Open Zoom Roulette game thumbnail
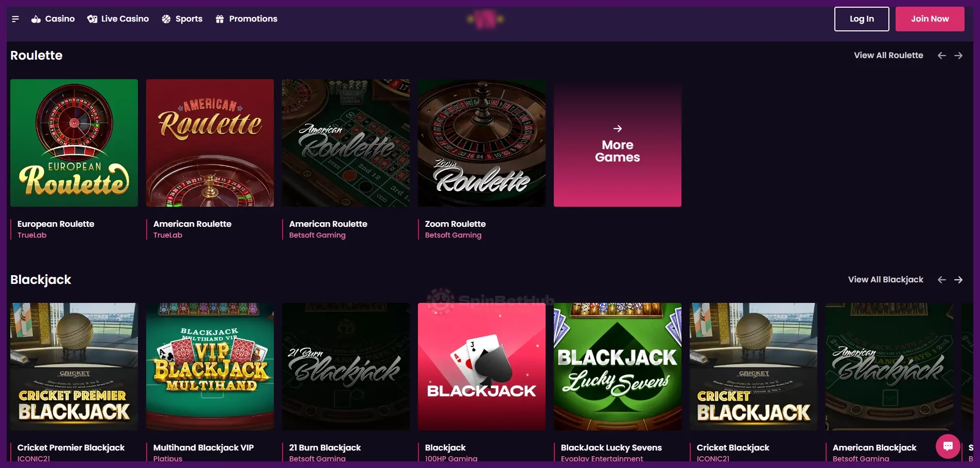Viewport: 980px width, 468px height. point(482,143)
